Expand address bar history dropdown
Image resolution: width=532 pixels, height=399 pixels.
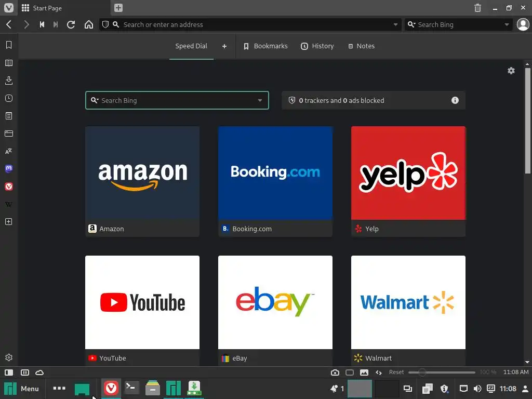[x=395, y=24]
